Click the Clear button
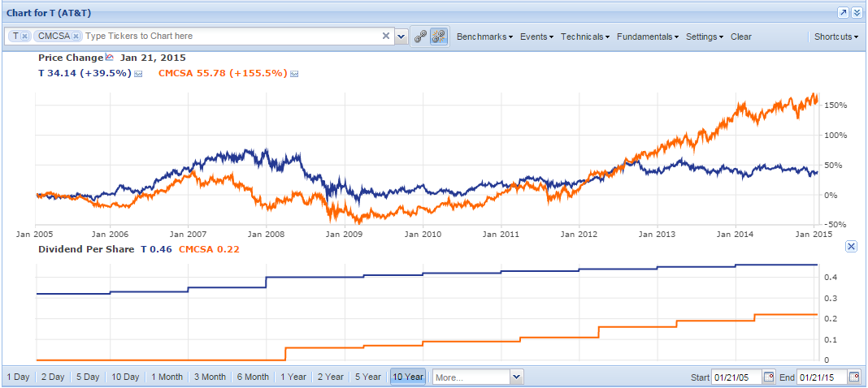Viewport: 868px width, 388px height. pos(740,37)
